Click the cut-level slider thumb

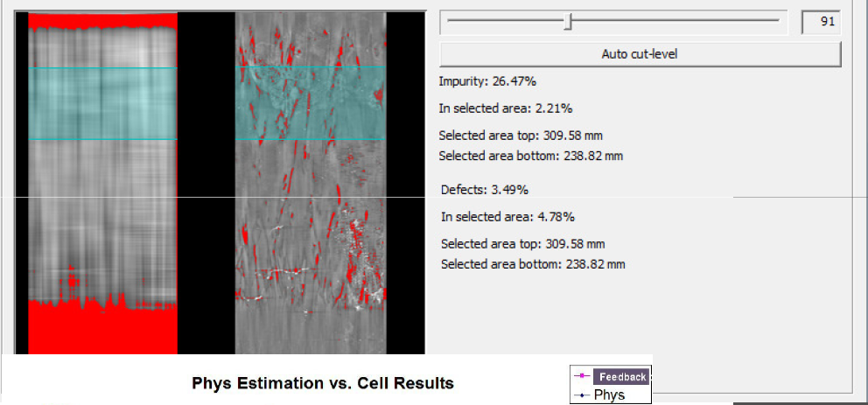pyautogui.click(x=568, y=21)
